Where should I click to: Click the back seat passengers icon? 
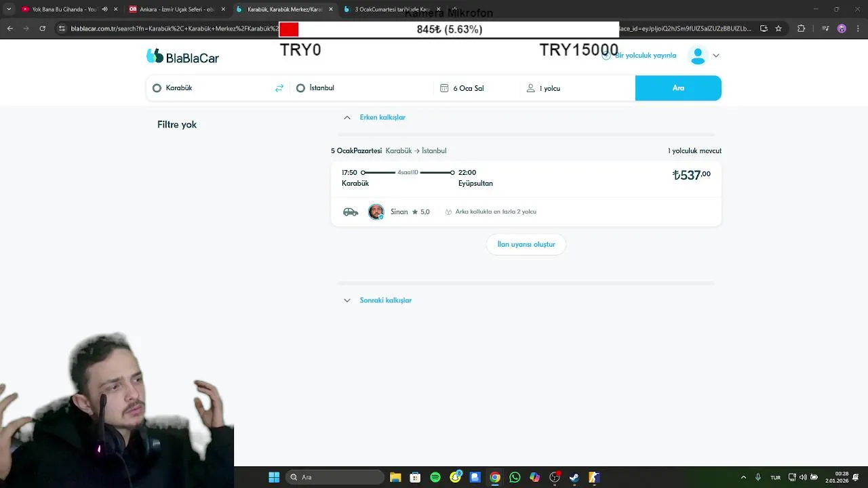pos(448,212)
